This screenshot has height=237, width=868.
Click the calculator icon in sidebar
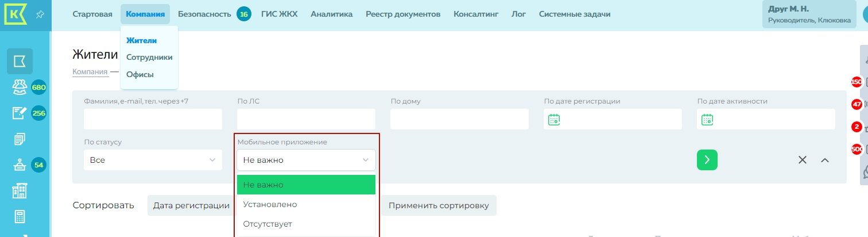point(20,217)
